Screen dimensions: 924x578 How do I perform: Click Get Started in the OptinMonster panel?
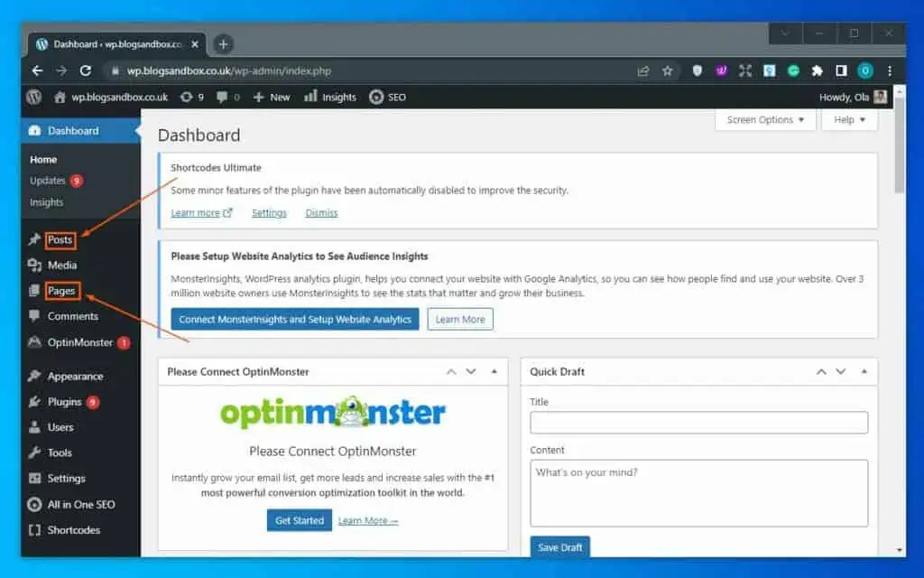(299, 520)
